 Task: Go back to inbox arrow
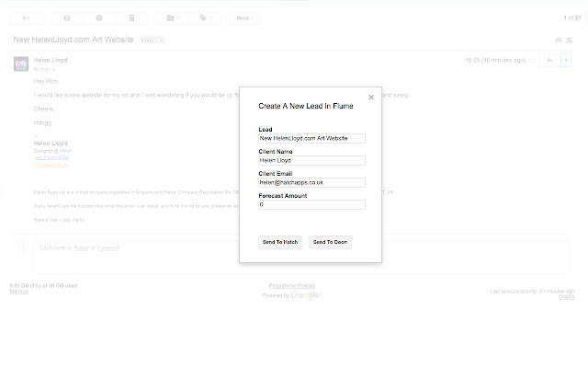pyautogui.click(x=26, y=18)
